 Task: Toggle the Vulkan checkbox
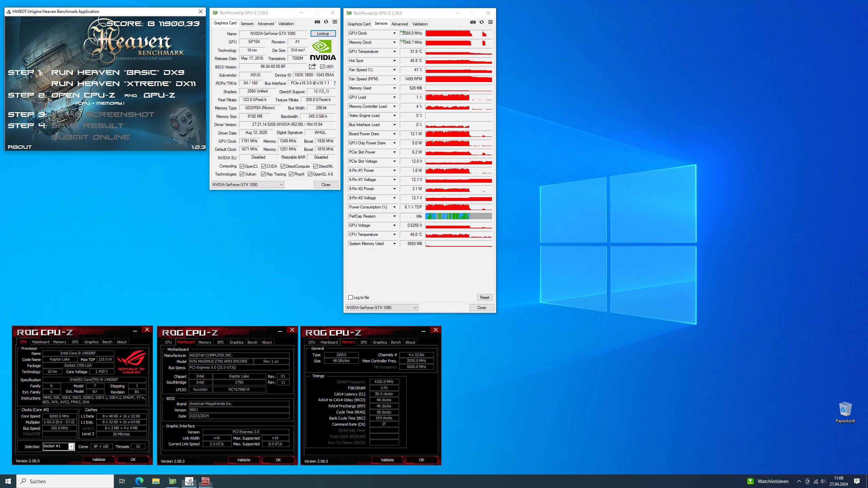[x=242, y=174]
